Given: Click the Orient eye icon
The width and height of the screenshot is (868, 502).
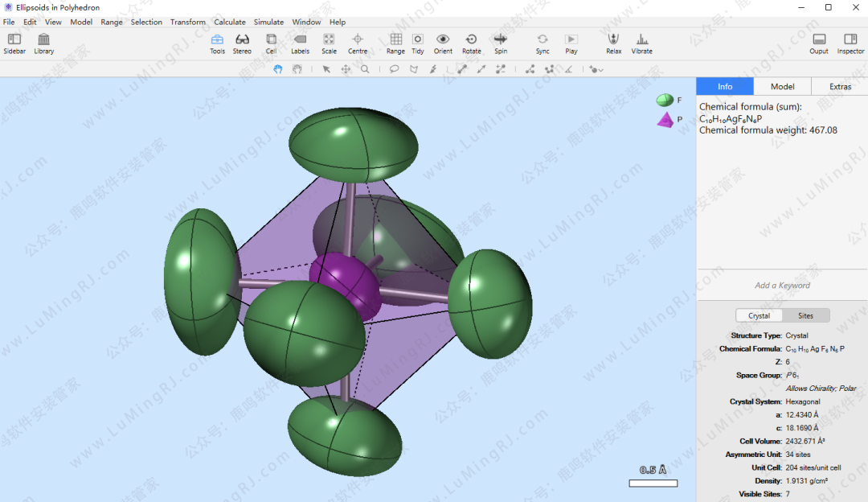Looking at the screenshot, I should pos(443,43).
